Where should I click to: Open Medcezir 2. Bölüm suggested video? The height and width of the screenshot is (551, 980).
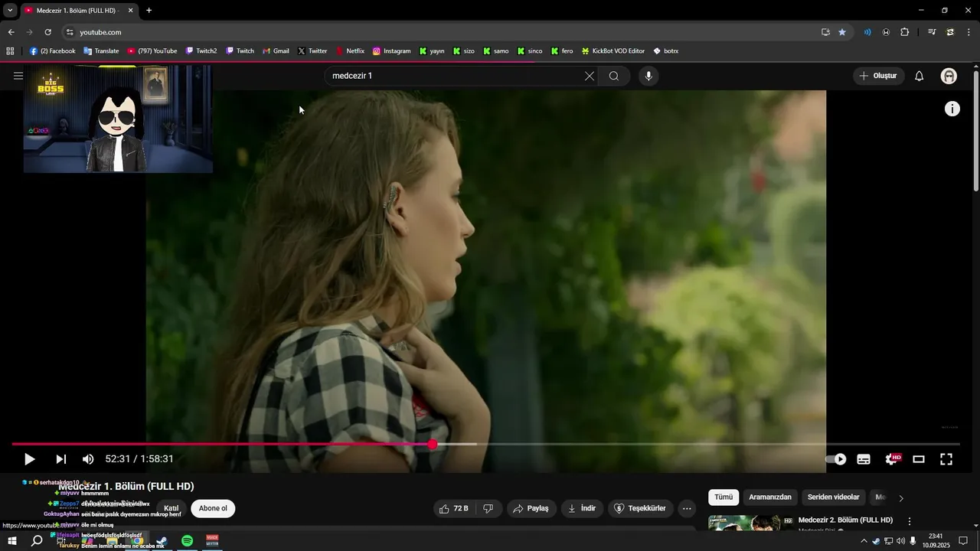click(845, 520)
